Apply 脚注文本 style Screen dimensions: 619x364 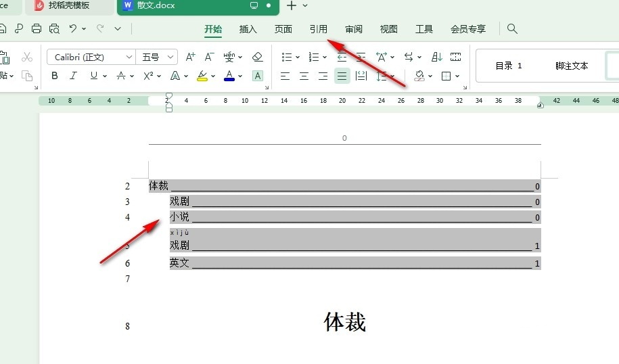[572, 66]
